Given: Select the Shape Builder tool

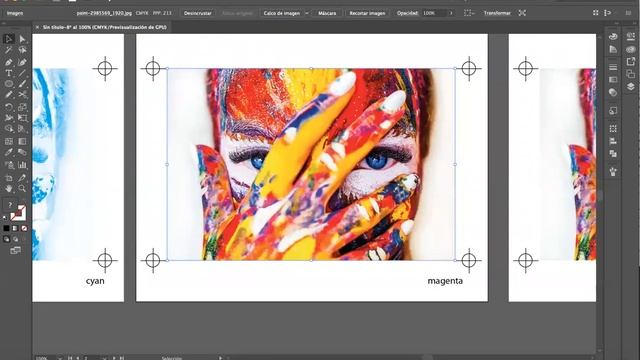Looking at the screenshot, I should click(9, 129).
